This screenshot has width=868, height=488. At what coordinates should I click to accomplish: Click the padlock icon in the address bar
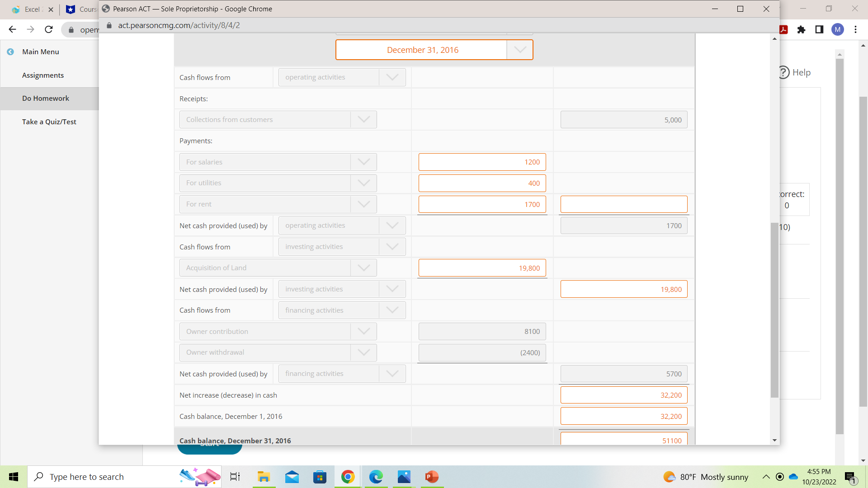click(x=108, y=25)
